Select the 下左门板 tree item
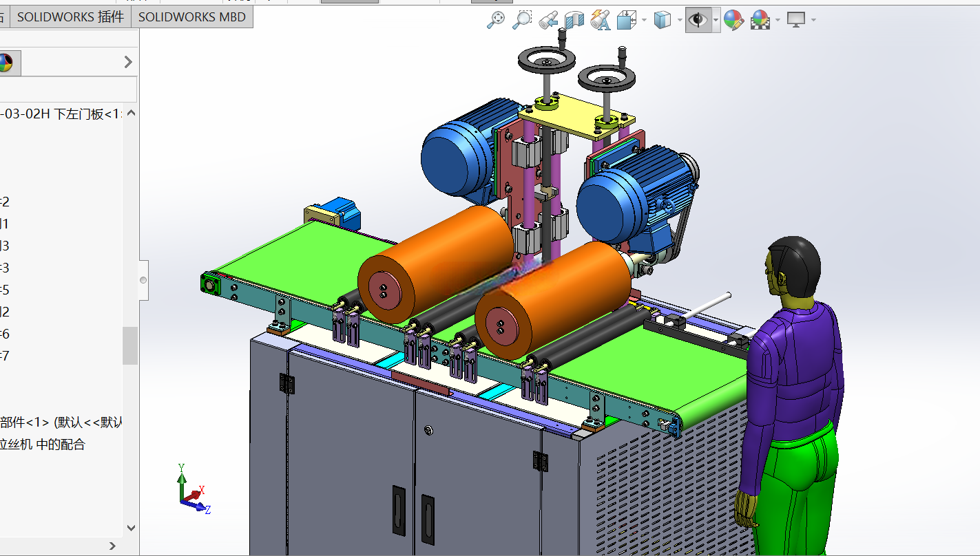Viewport: 980px width, 556px height. click(61, 114)
